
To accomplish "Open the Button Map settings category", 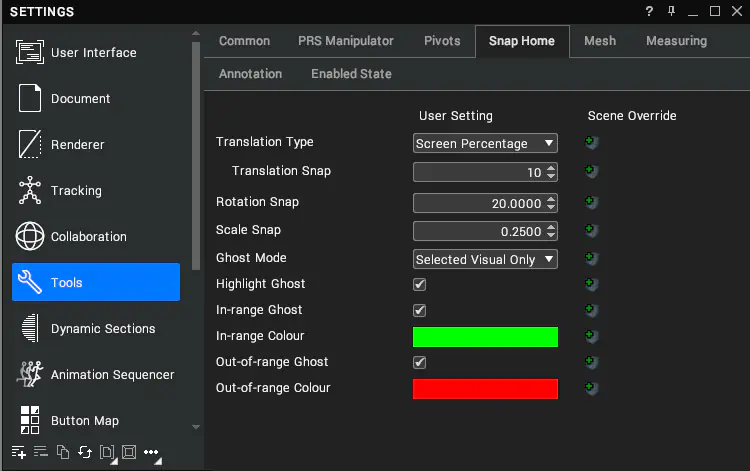I will click(x=96, y=420).
